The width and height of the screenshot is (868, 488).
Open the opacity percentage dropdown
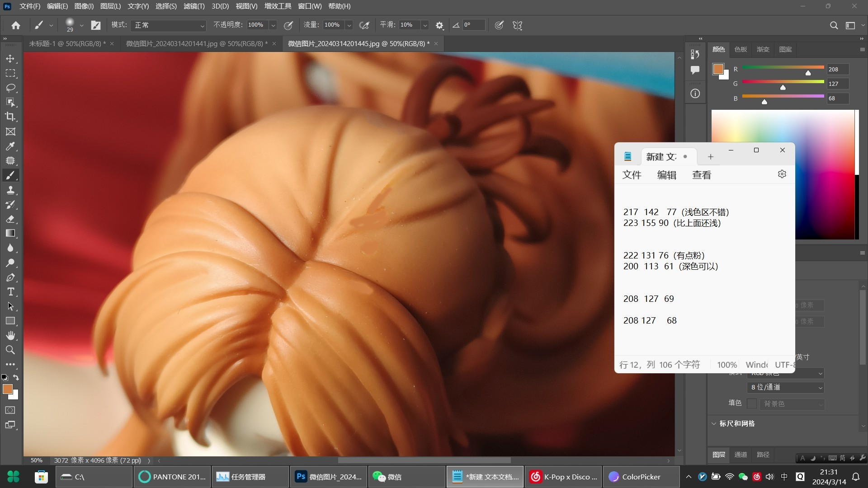273,25
